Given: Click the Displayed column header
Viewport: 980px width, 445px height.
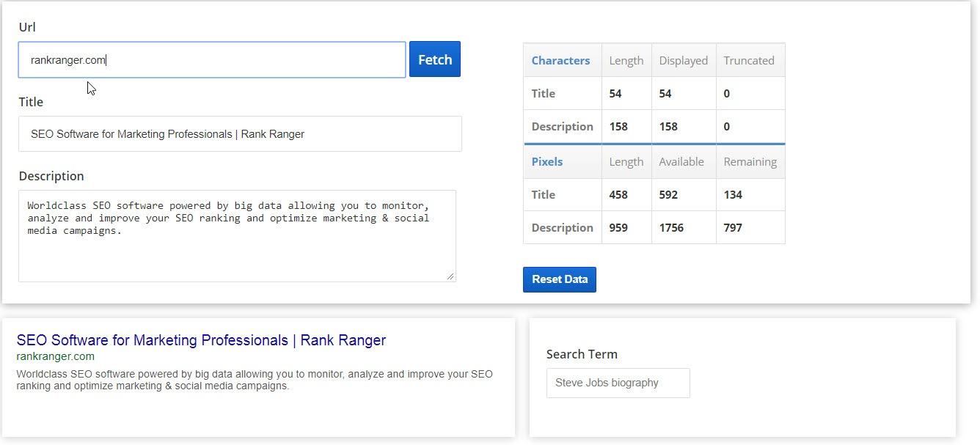Looking at the screenshot, I should (684, 61).
